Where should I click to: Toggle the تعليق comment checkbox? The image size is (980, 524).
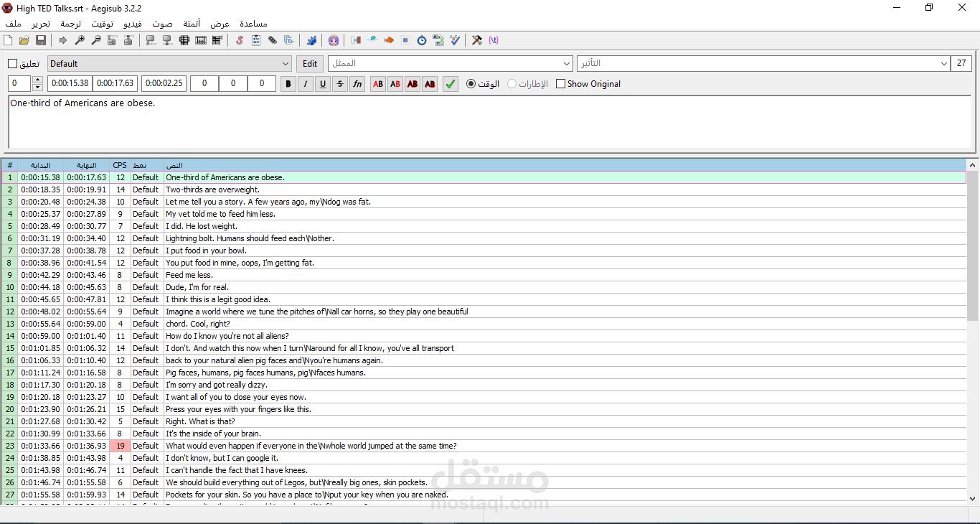[12, 64]
